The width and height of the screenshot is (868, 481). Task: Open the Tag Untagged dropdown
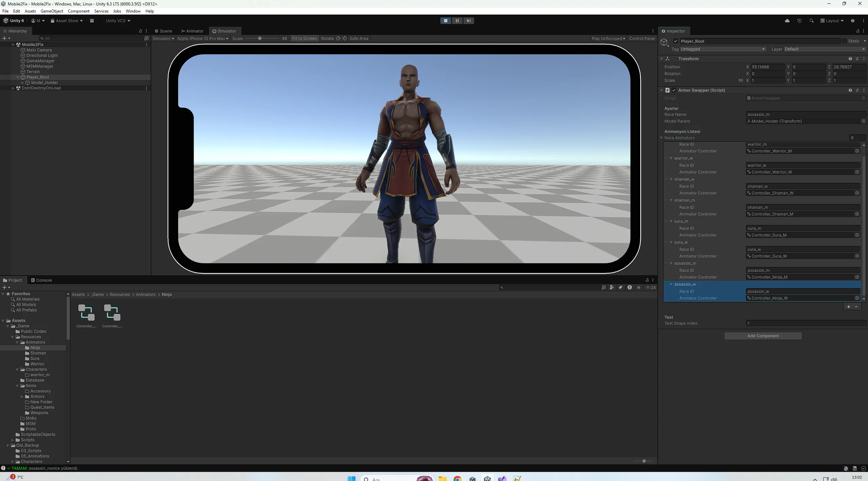pyautogui.click(x=722, y=49)
